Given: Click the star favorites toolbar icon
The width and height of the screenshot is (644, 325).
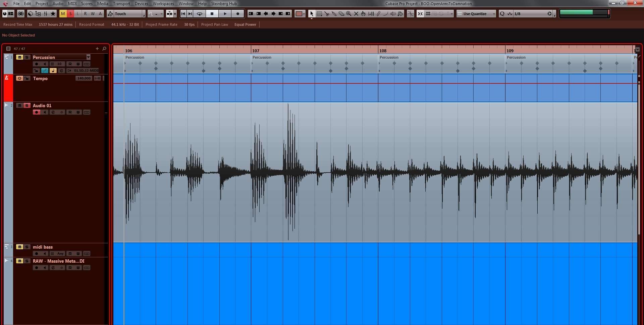Looking at the screenshot, I should click(53, 14).
